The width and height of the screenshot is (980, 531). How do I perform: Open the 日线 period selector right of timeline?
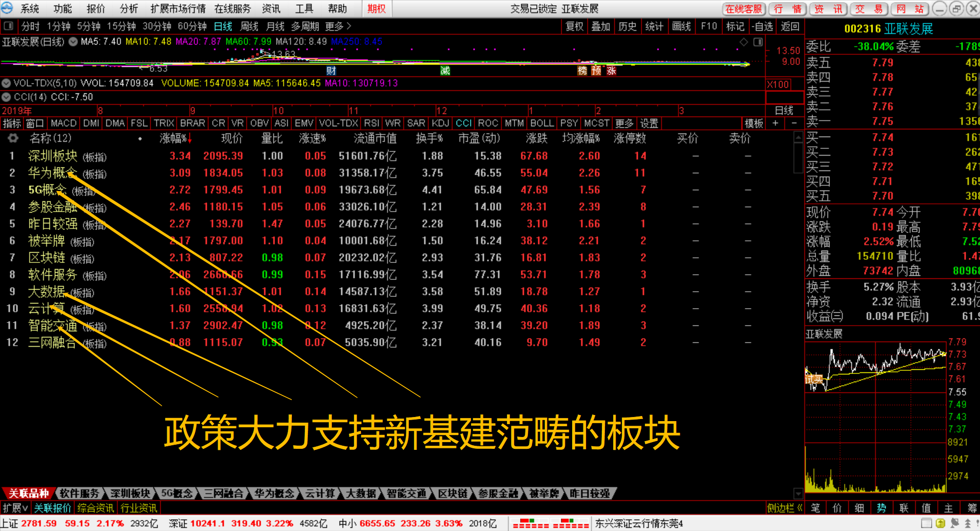[x=784, y=110]
